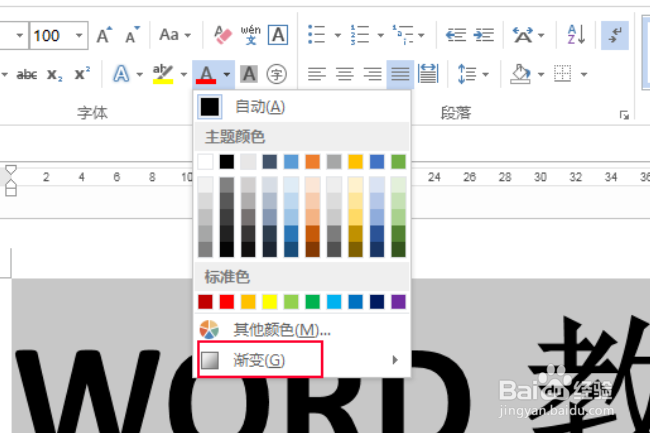This screenshot has width=650, height=433.
Task: Toggle Character Shading icon
Action: coord(249,74)
